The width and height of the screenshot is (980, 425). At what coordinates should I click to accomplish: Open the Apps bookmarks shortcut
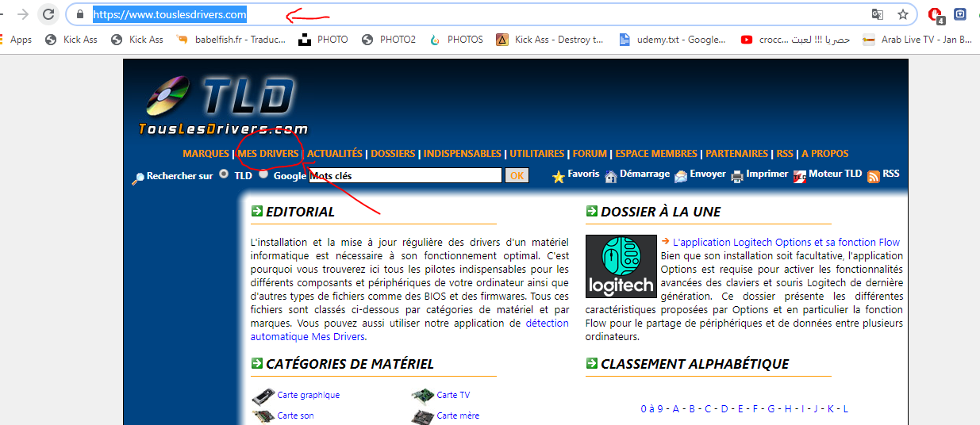[17, 40]
